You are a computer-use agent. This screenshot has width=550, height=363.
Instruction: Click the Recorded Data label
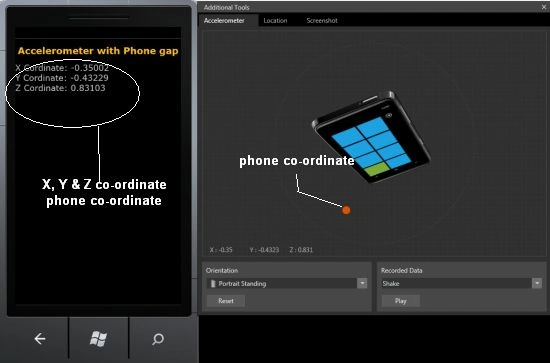[x=402, y=270]
